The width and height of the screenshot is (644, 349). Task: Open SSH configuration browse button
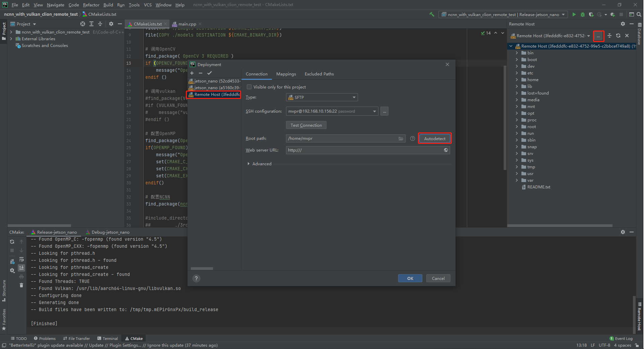[x=384, y=111]
